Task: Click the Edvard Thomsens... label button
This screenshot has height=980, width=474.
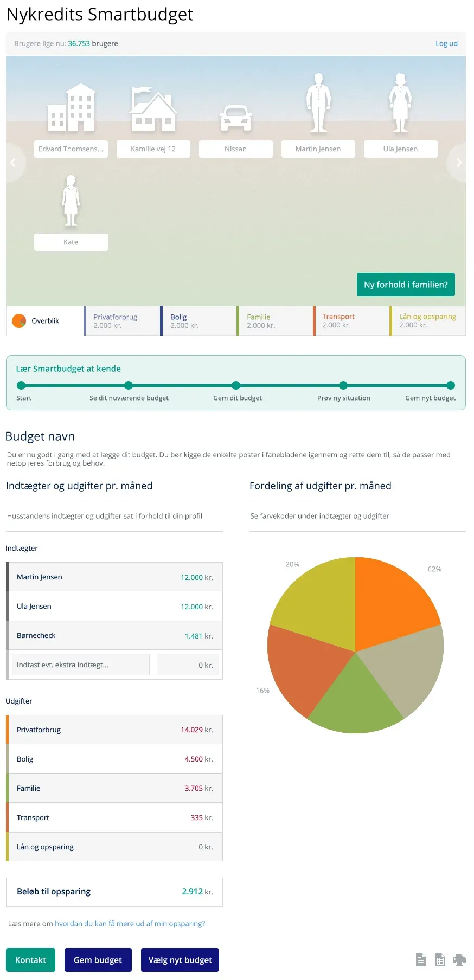Action: click(x=71, y=149)
